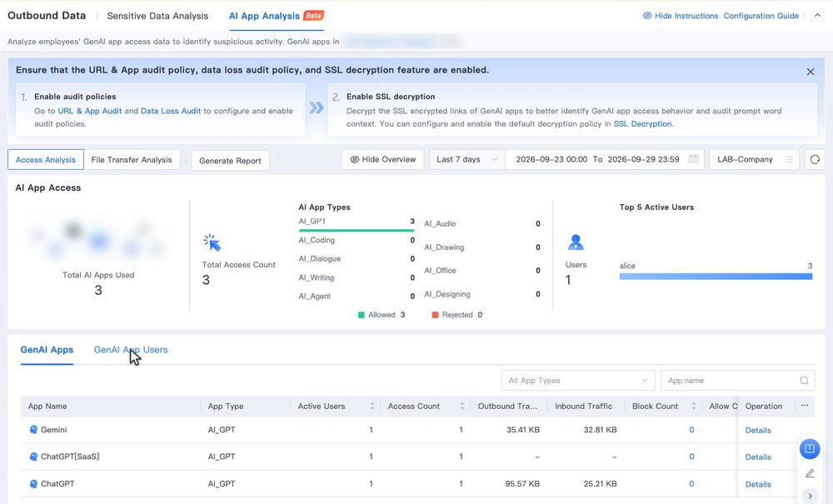Viewport: 833px width, 504px height.
Task: Click the Gemini app icon
Action: [33, 430]
